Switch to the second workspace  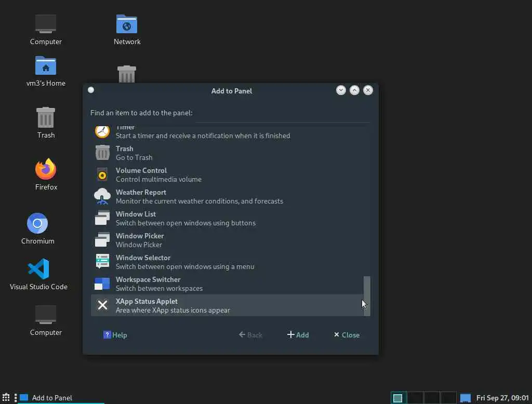415,398
